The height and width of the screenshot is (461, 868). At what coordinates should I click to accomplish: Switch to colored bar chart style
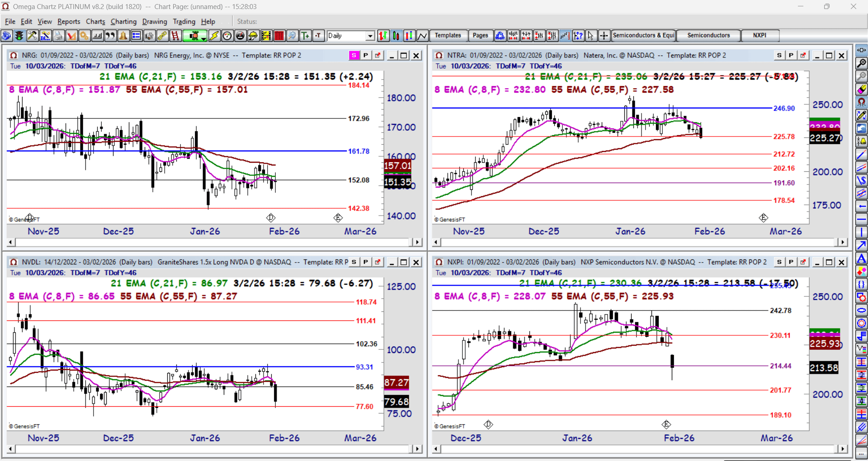coord(409,36)
